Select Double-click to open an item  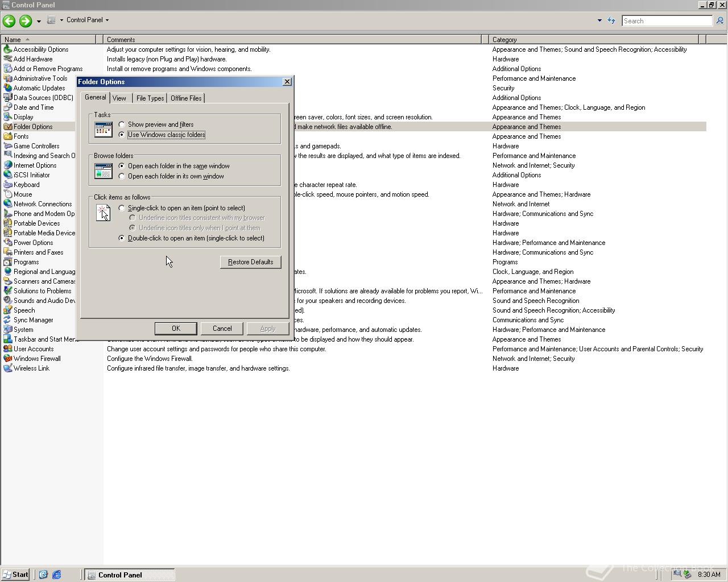point(191,238)
